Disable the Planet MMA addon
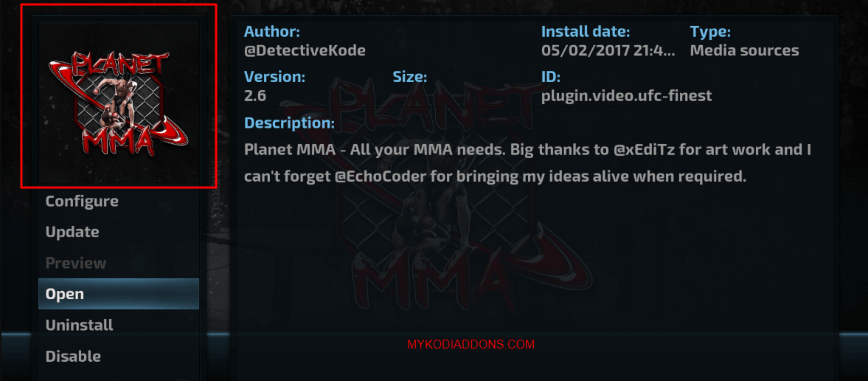868x381 pixels. click(119, 356)
